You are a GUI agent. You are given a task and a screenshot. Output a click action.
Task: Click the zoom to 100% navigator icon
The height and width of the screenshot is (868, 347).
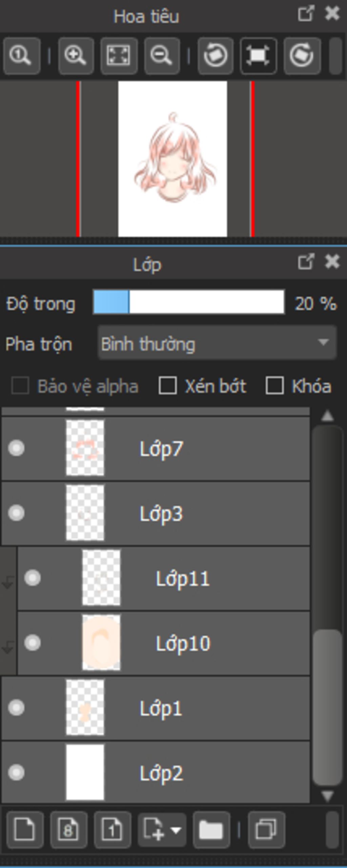(21, 56)
